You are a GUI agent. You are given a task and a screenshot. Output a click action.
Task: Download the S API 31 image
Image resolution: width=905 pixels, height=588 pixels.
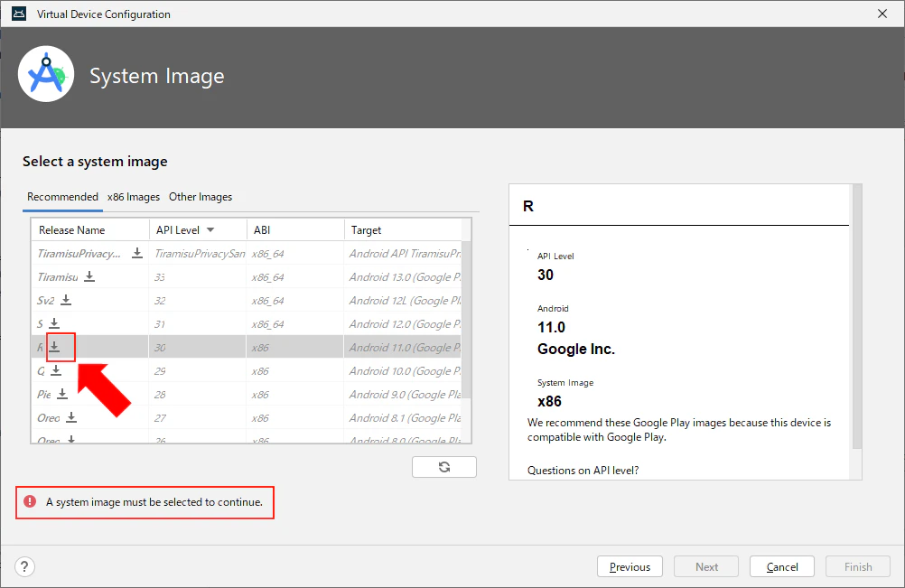pos(53,323)
